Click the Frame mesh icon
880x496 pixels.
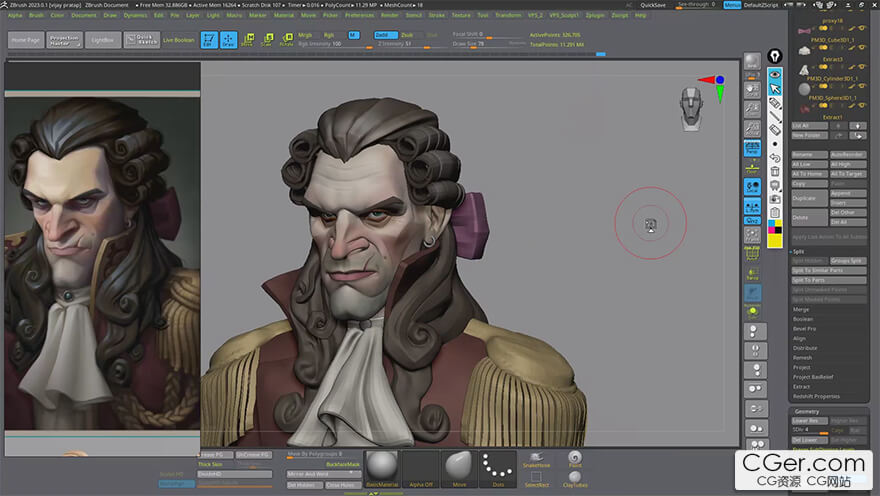point(752,235)
